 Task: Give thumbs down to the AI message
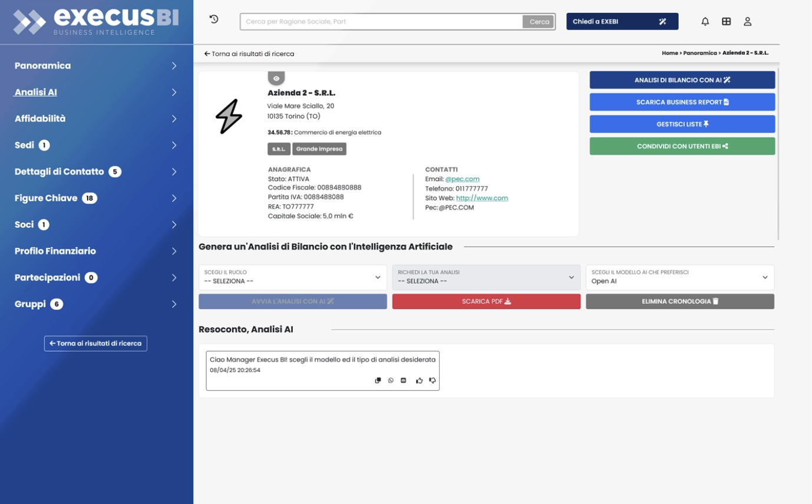pyautogui.click(x=432, y=380)
